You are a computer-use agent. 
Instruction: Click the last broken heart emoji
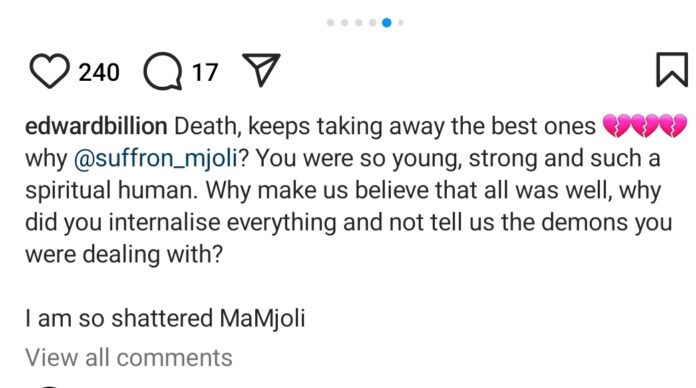click(673, 126)
